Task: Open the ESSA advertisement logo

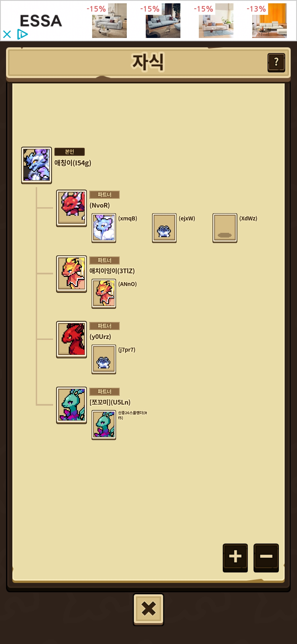Action: click(x=41, y=21)
